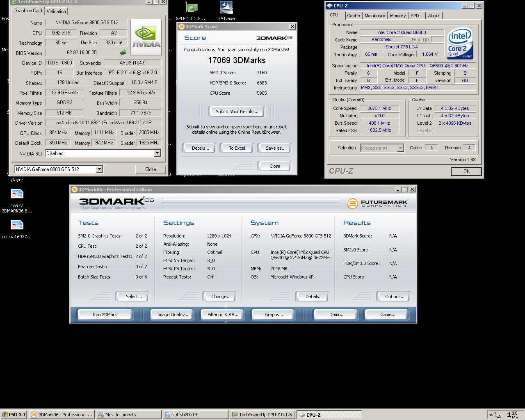Click the Intel Core 2 Quad logo in CPU-Z
The image size is (525, 420).
[x=460, y=43]
